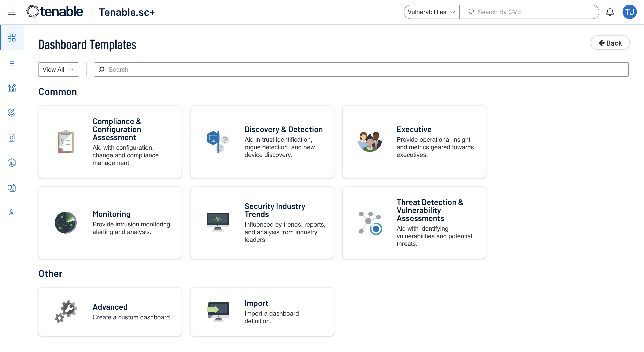Open the user person sidebar icon
Screen dimensions: 644x352
click(x=11, y=213)
